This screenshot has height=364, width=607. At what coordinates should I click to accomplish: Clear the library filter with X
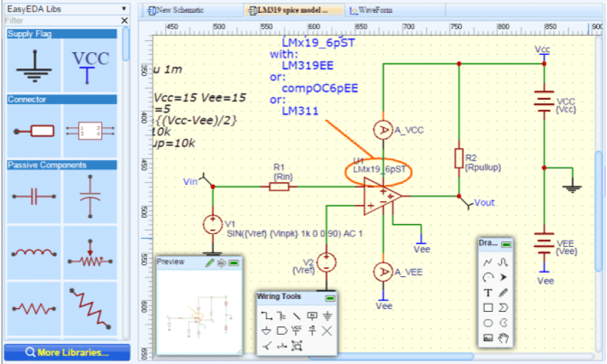point(124,21)
